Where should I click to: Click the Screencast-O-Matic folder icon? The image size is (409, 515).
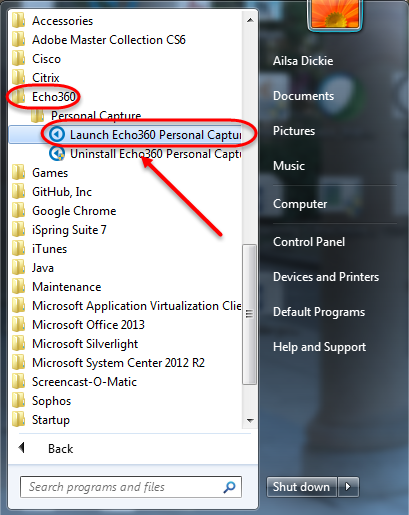18,382
